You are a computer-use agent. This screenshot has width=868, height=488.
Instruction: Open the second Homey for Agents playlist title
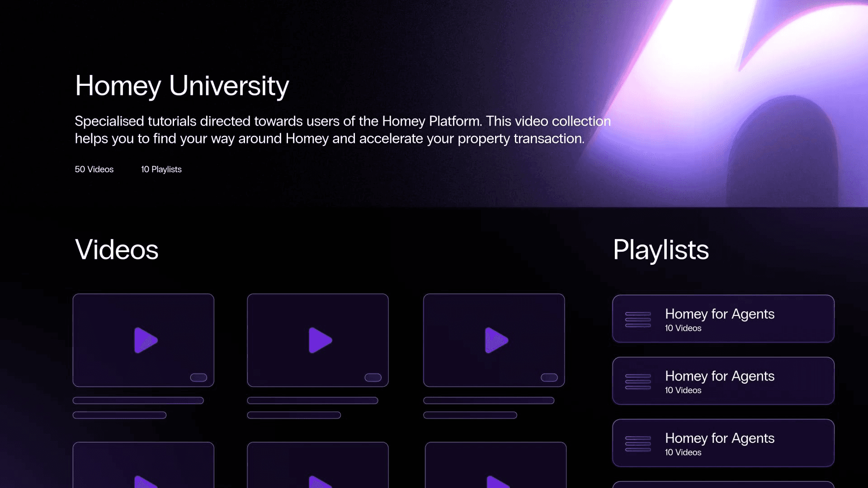(x=719, y=376)
